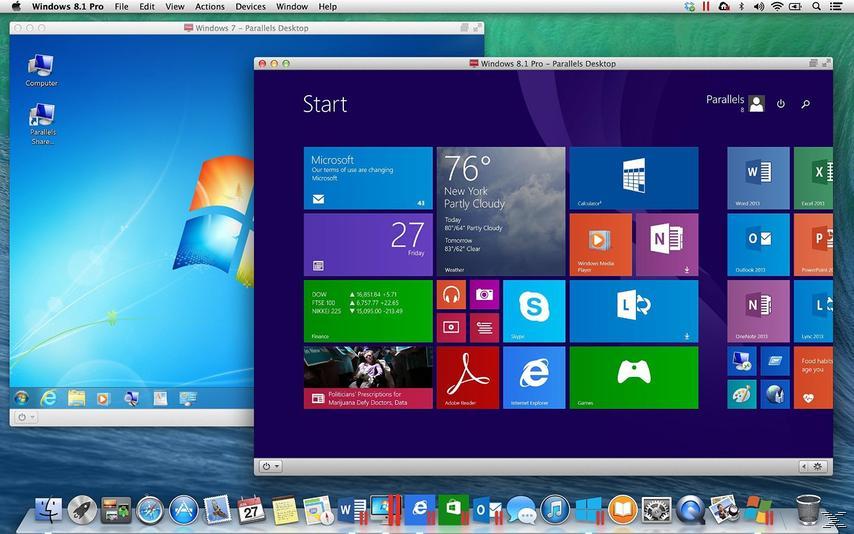Open power dropdown in Windows 8.1 window
The width and height of the screenshot is (854, 534).
click(x=270, y=466)
